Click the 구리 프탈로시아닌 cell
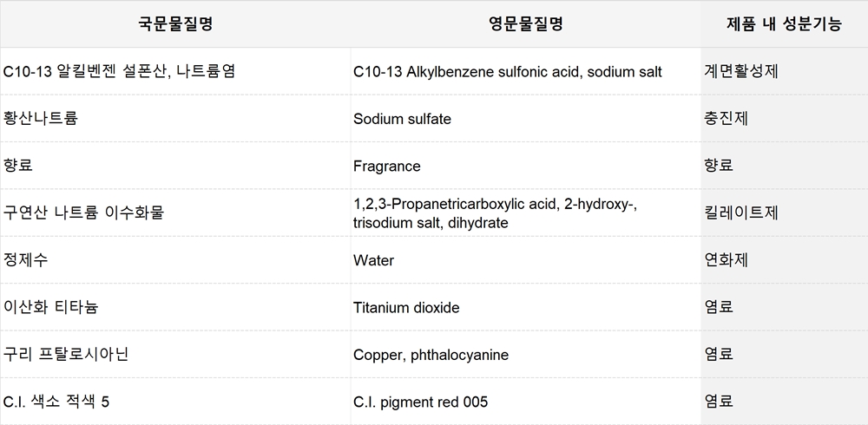The image size is (868, 425). (175, 354)
